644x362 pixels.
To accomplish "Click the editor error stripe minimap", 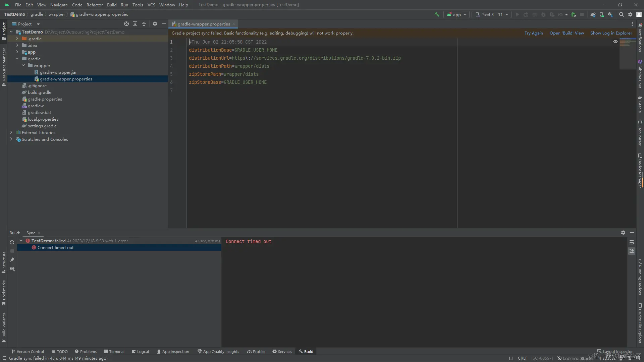I will click(627, 54).
